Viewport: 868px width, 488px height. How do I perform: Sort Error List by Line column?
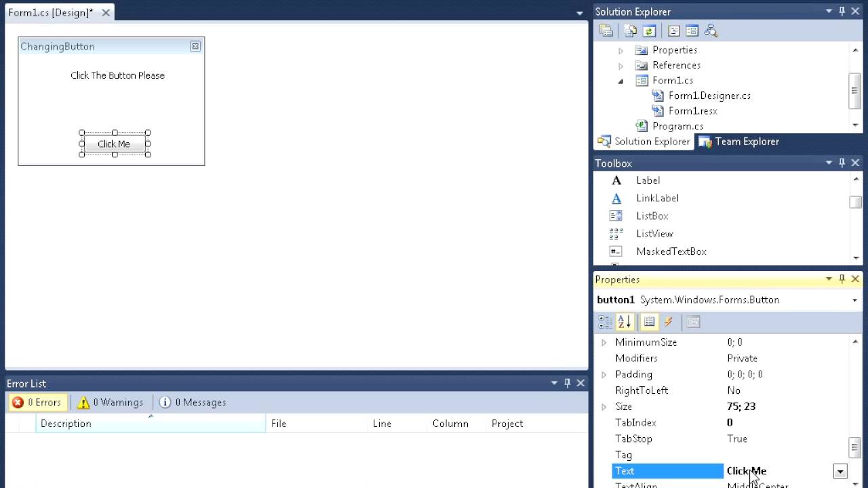pyautogui.click(x=397, y=424)
